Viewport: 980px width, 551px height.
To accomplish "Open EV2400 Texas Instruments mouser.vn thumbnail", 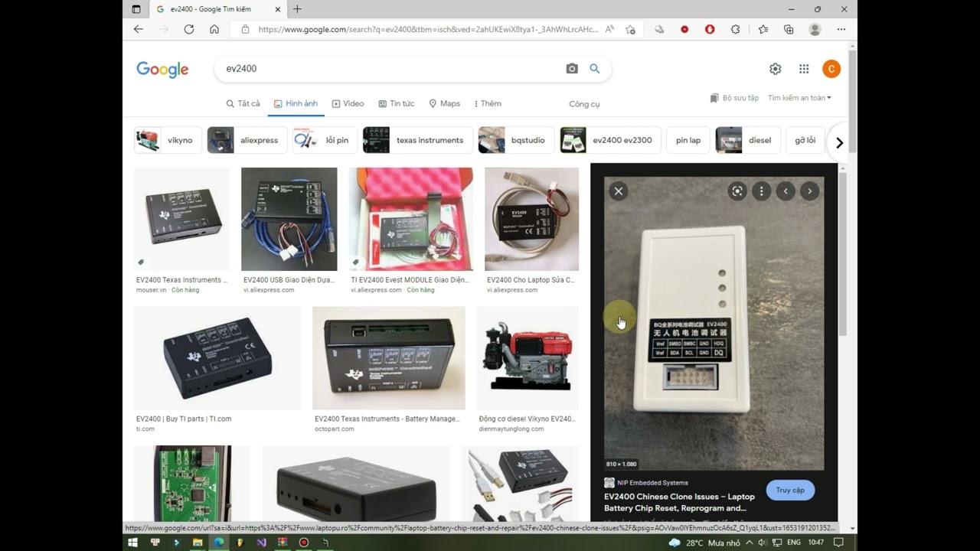I will [181, 218].
